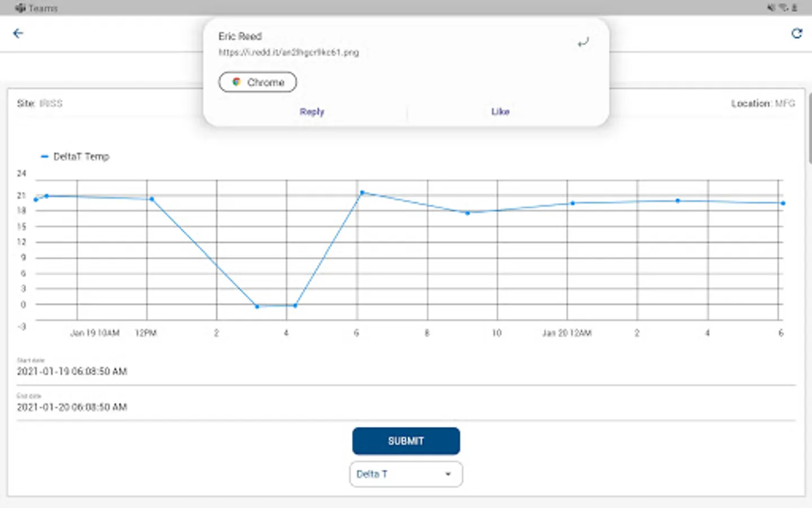Tap the quick reply arrow icon in notification
812x508 pixels.
click(583, 42)
